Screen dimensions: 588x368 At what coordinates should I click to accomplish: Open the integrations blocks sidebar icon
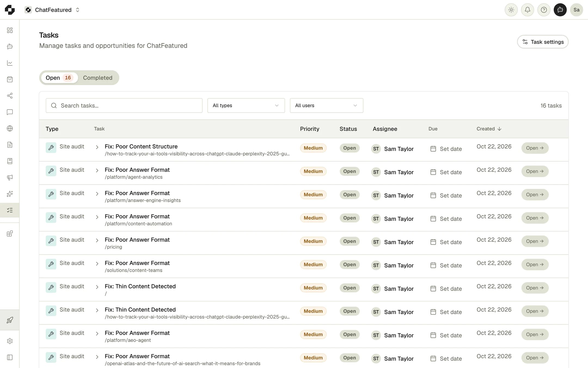(x=10, y=234)
